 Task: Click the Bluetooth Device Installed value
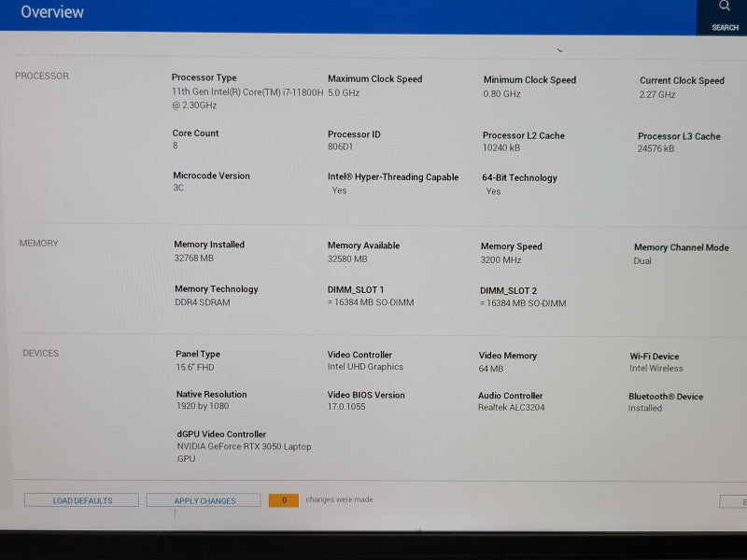coord(645,408)
